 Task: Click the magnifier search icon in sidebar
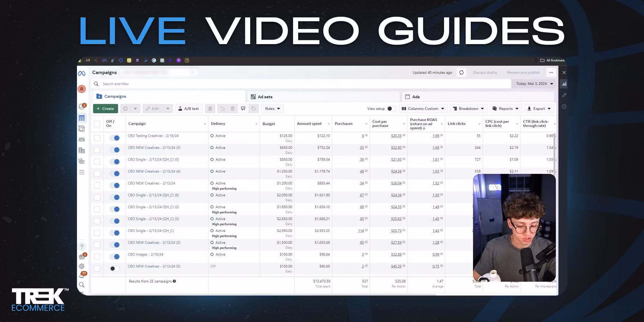click(x=82, y=285)
